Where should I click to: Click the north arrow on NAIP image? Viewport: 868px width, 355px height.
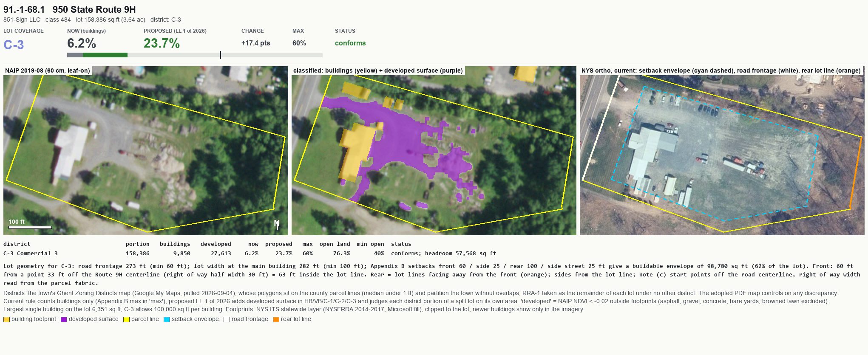[277, 224]
